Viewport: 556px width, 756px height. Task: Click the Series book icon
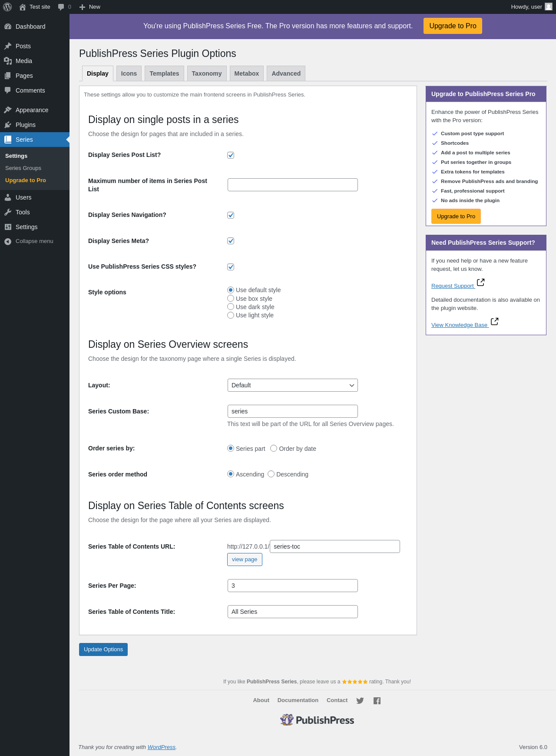pos(8,140)
